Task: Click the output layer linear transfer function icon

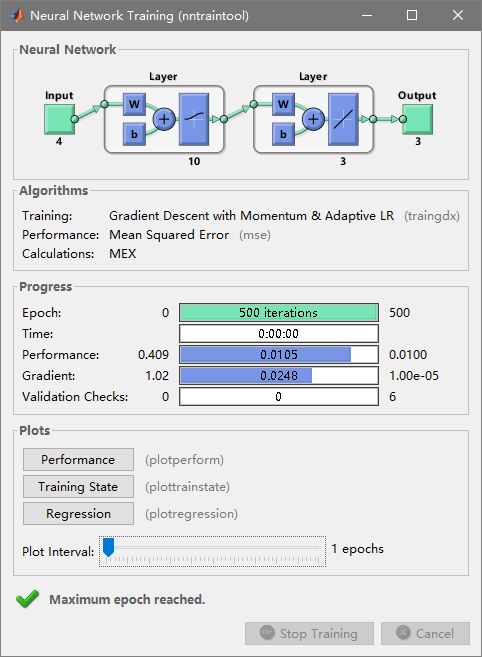Action: [x=343, y=119]
